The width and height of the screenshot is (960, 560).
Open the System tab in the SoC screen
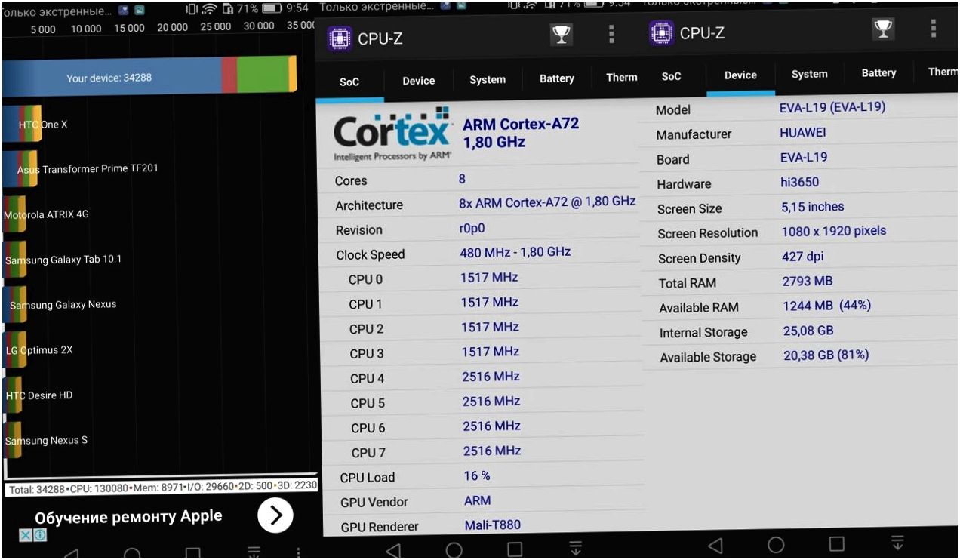pyautogui.click(x=488, y=79)
